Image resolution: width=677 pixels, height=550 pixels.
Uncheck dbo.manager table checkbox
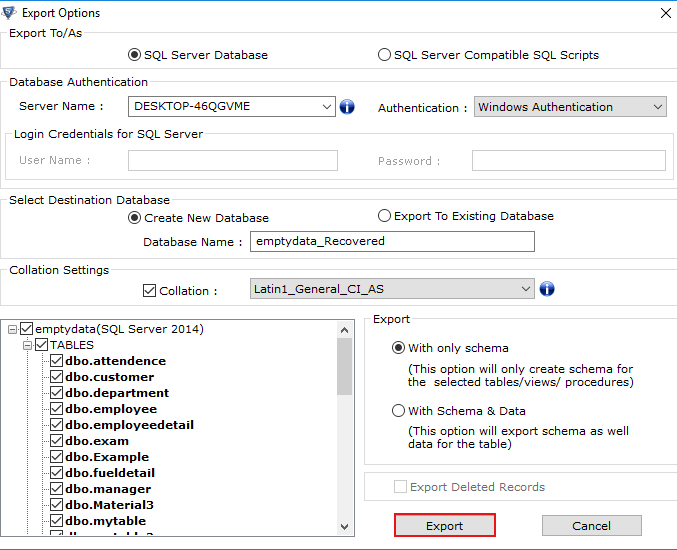point(57,488)
